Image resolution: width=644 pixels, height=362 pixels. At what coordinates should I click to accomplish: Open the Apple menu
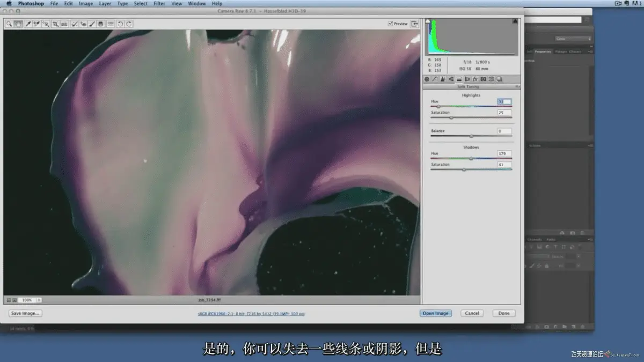click(9, 3)
